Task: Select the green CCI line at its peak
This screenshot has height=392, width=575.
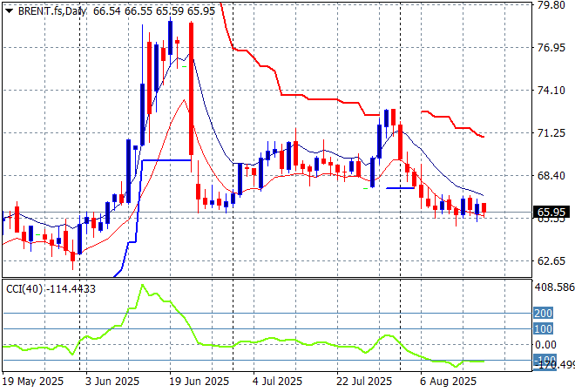Action: tap(145, 286)
